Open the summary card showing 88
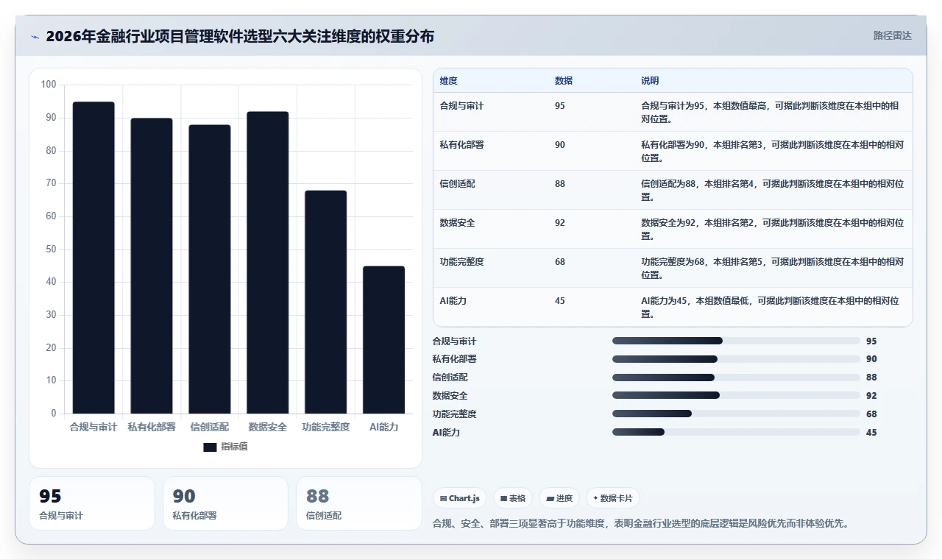942x560 pixels. 358,503
